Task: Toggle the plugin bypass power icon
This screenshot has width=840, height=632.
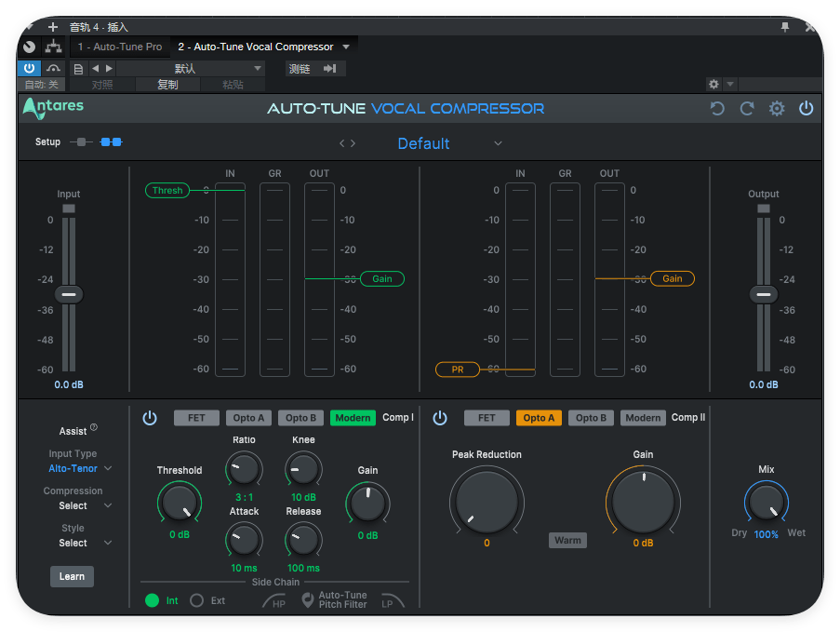Action: (807, 109)
